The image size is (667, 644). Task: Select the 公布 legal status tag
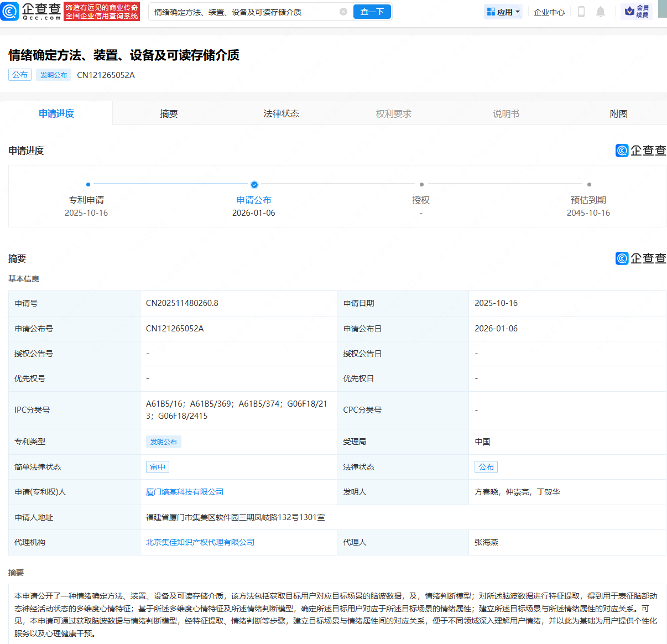486,466
